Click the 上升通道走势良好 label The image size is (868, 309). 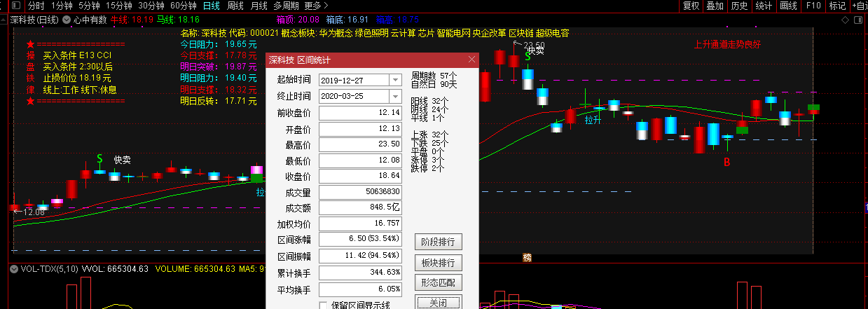(x=727, y=43)
